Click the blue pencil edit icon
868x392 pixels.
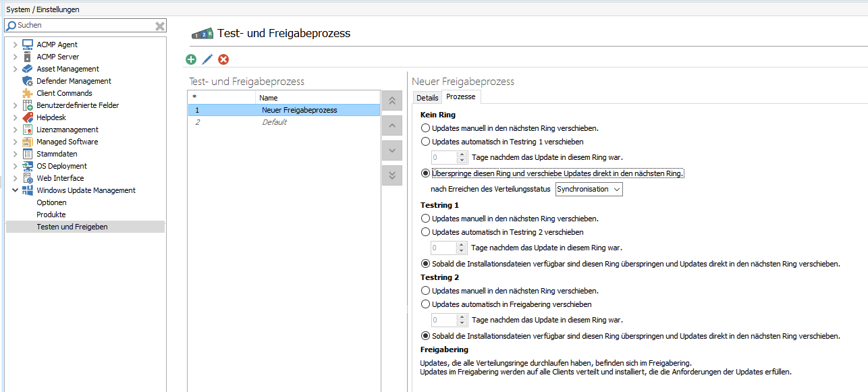click(x=207, y=59)
